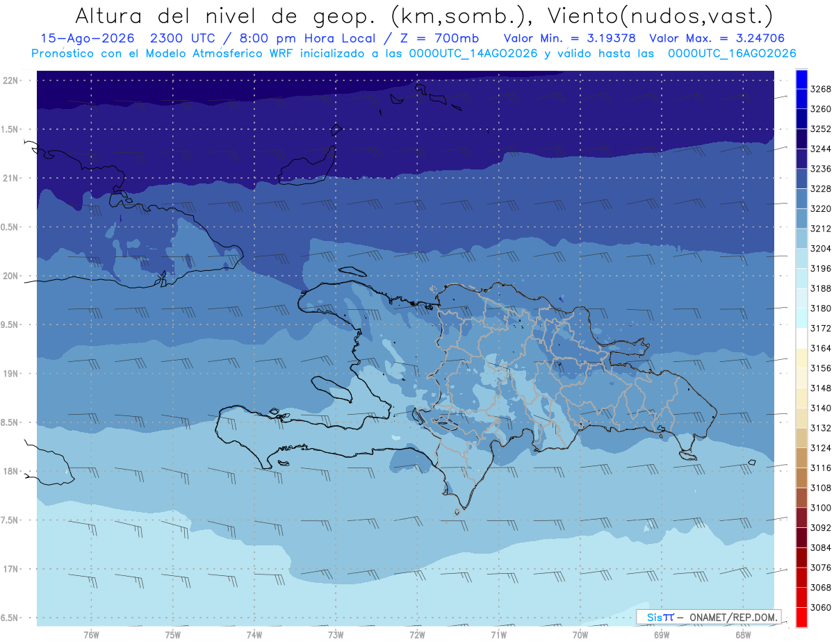The width and height of the screenshot is (834, 644).
Task: Pick the dark navy swatch between 3252 and 3244
Action: tap(801, 139)
